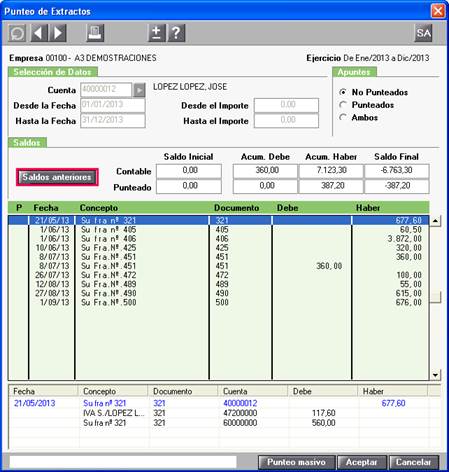The width and height of the screenshot is (449, 472).
Task: Click detail account 60000000
Action: point(240,423)
